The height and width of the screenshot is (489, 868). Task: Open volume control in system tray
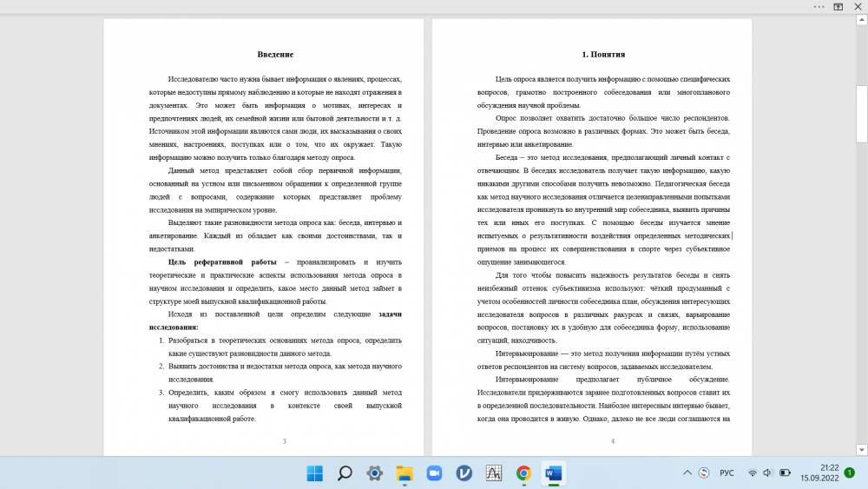[x=768, y=473]
